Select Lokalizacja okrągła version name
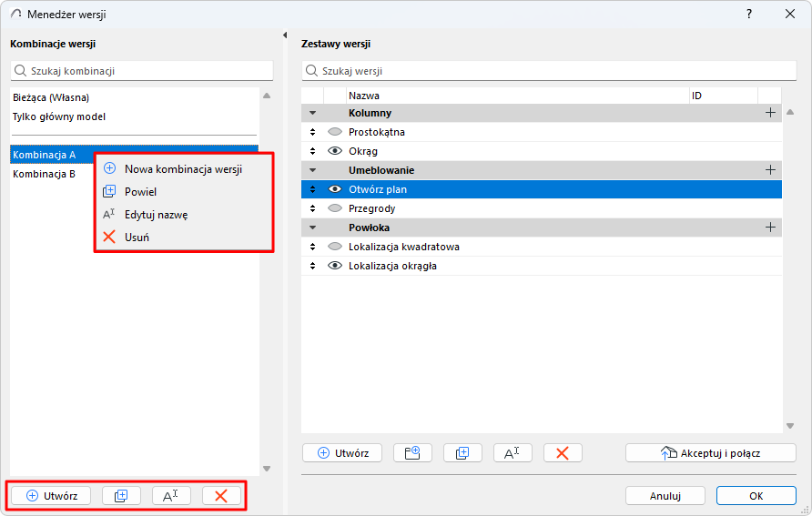Viewport: 812px width, 516px height. [x=392, y=266]
